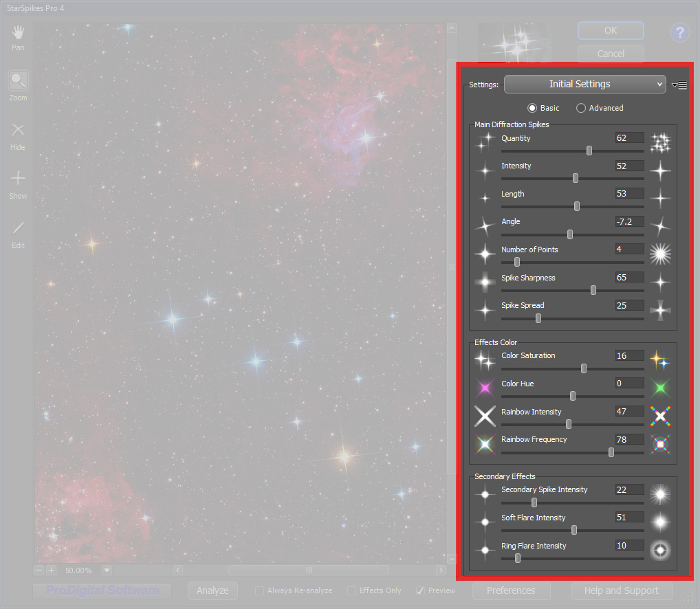The image size is (700, 609).
Task: Click zoom out minus button under preview
Action: [39, 571]
